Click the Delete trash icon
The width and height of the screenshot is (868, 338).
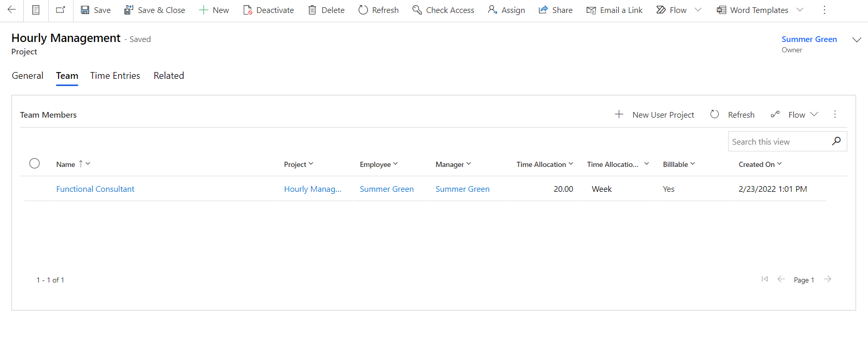312,10
